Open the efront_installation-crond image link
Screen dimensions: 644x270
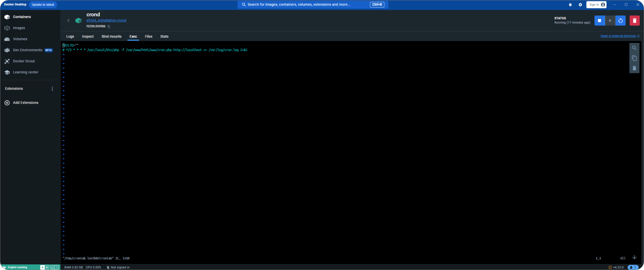[106, 20]
